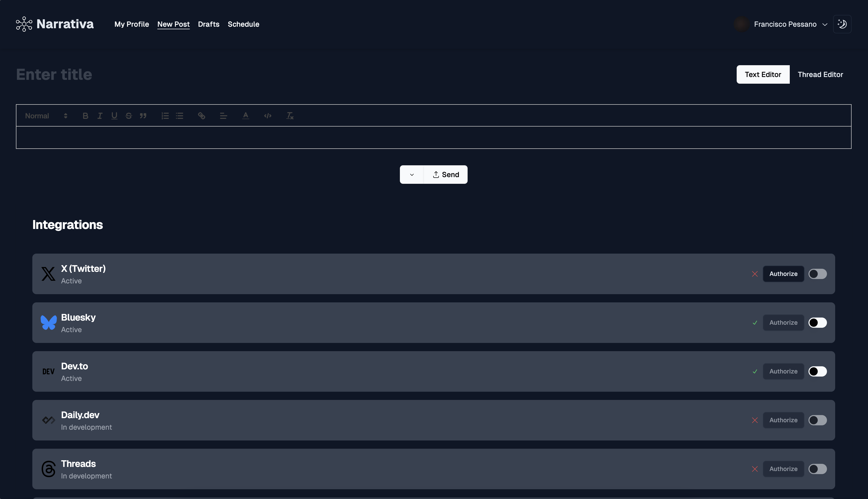
Task: Clear text formatting
Action: tap(290, 116)
